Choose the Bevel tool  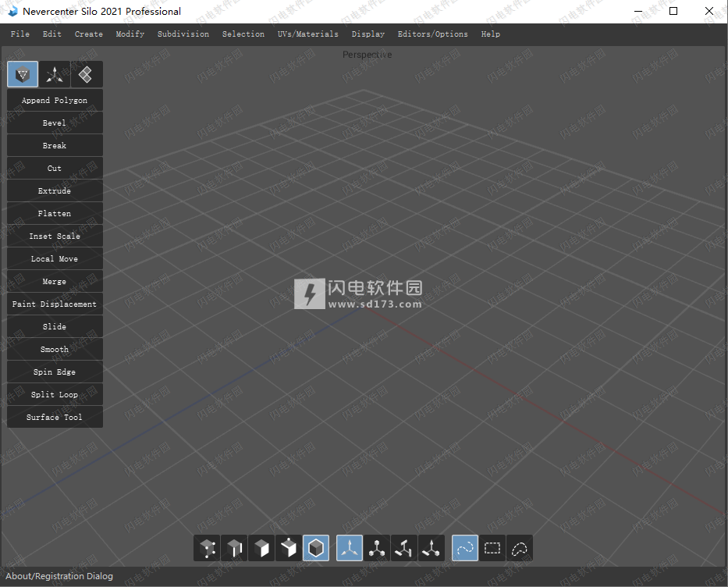[55, 123]
